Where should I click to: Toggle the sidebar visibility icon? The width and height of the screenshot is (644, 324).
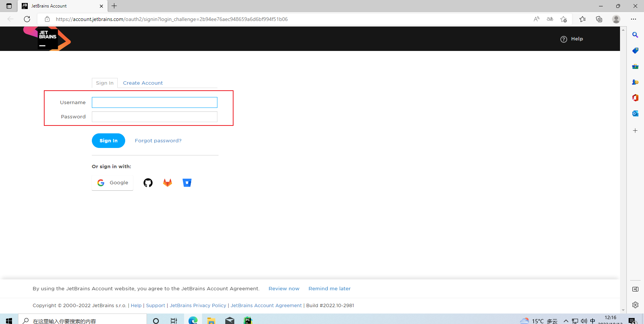pos(635,289)
